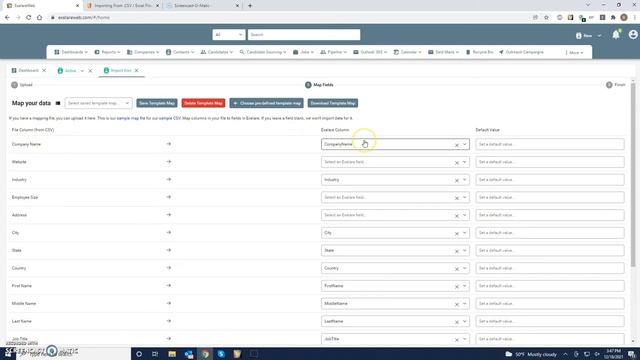
Task: Open the Companies menu
Action: click(143, 52)
